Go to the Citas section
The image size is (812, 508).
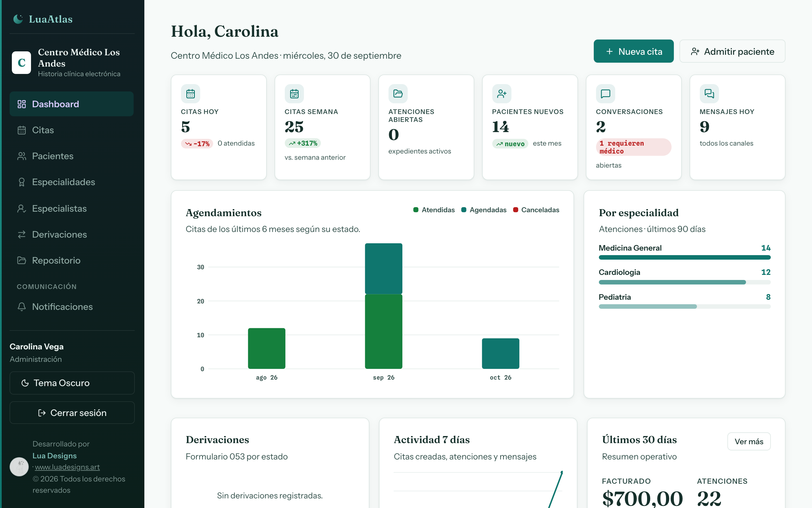[71, 130]
